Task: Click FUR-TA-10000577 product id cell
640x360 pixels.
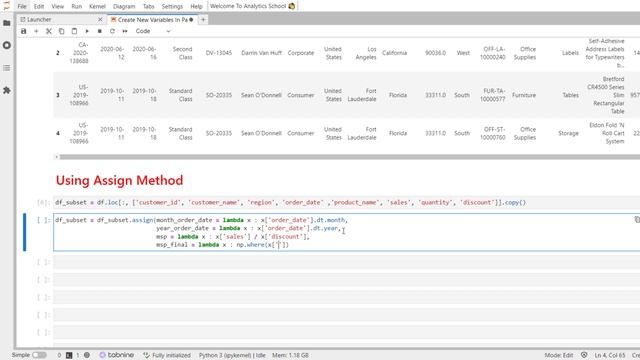Action: click(493, 95)
